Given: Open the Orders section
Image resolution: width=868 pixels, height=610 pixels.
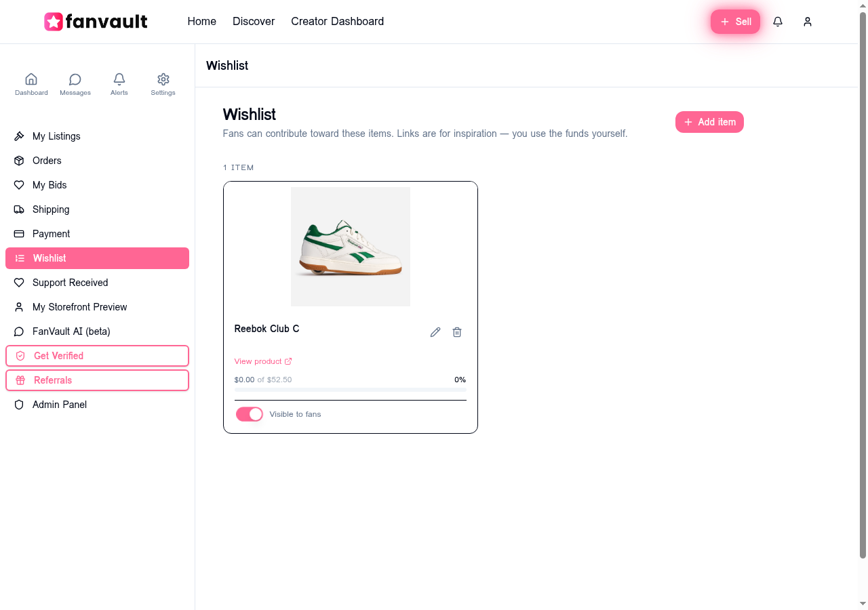Looking at the screenshot, I should (47, 161).
